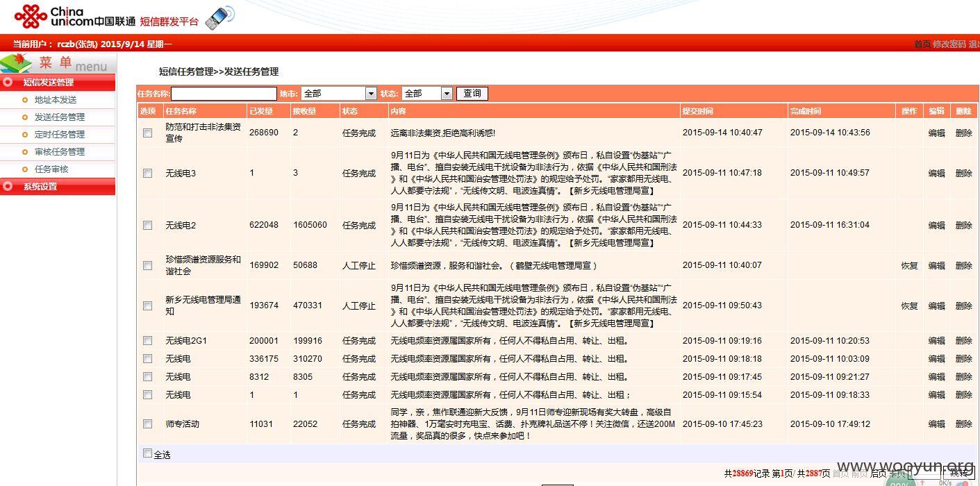Viewport: 980px width, 486px height.
Task: Click 删除 for 师专活动 task
Action: click(x=963, y=424)
